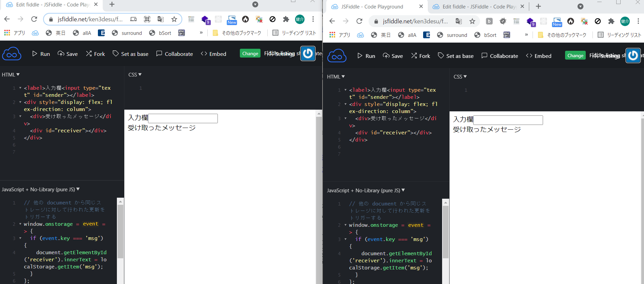Reload the page in the left browser
Viewport: 644px width, 284px height.
tap(34, 19)
